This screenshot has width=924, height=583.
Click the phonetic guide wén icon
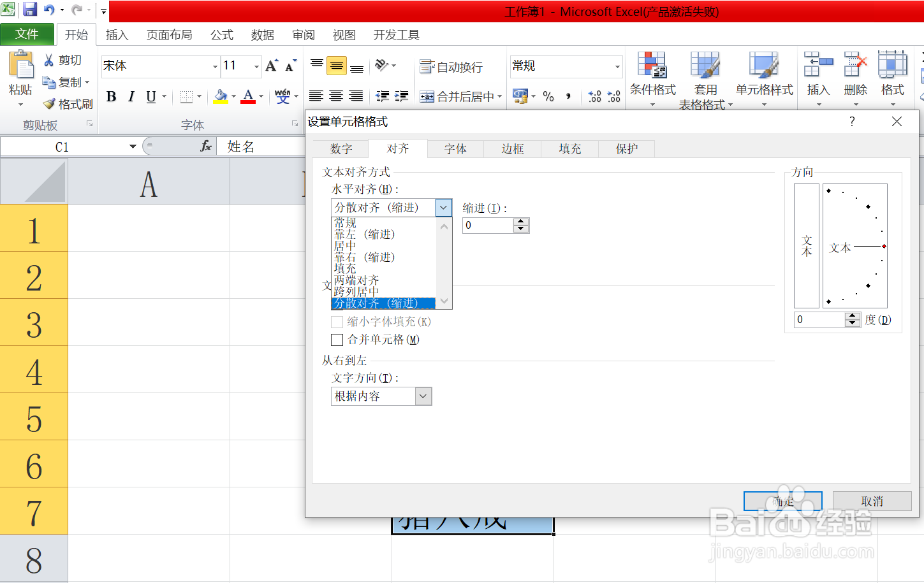pyautogui.click(x=282, y=96)
